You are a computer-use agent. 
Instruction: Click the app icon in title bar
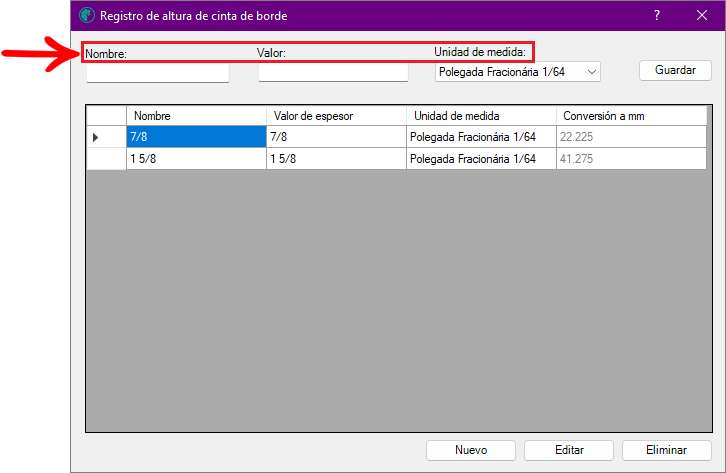point(87,15)
